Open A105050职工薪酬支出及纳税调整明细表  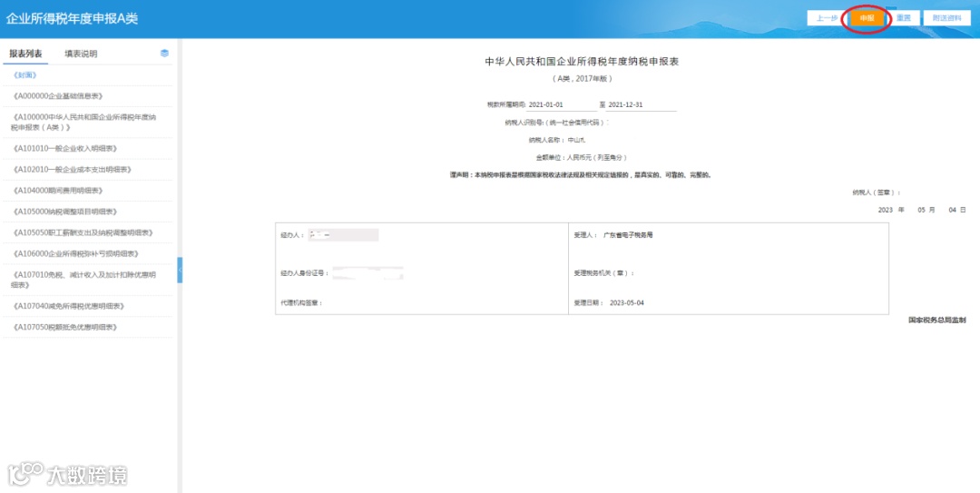pyautogui.click(x=83, y=232)
